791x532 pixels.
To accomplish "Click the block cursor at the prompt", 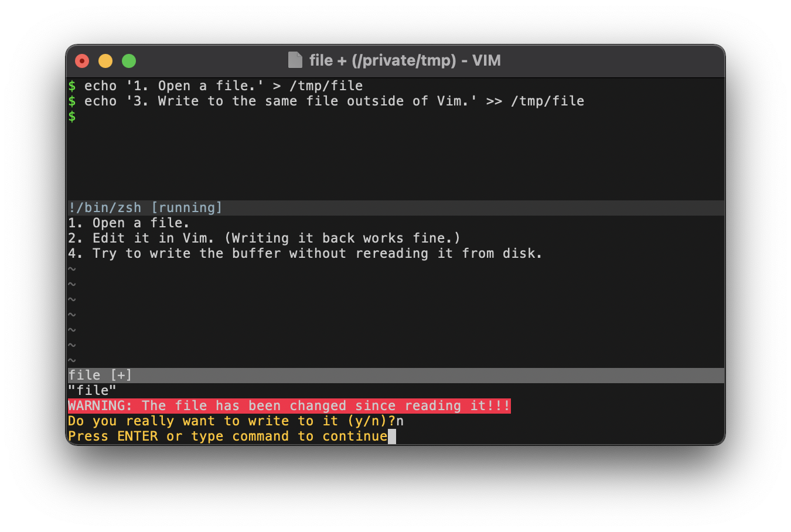I will pos(391,436).
